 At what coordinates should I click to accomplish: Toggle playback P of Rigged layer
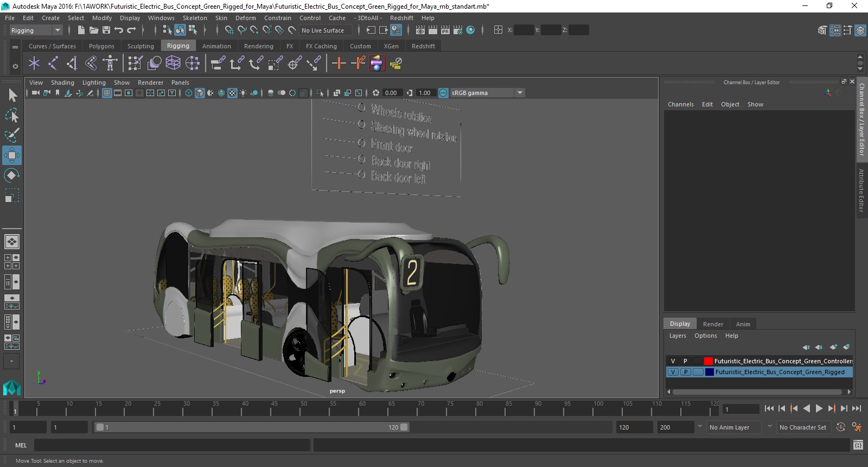click(x=686, y=372)
